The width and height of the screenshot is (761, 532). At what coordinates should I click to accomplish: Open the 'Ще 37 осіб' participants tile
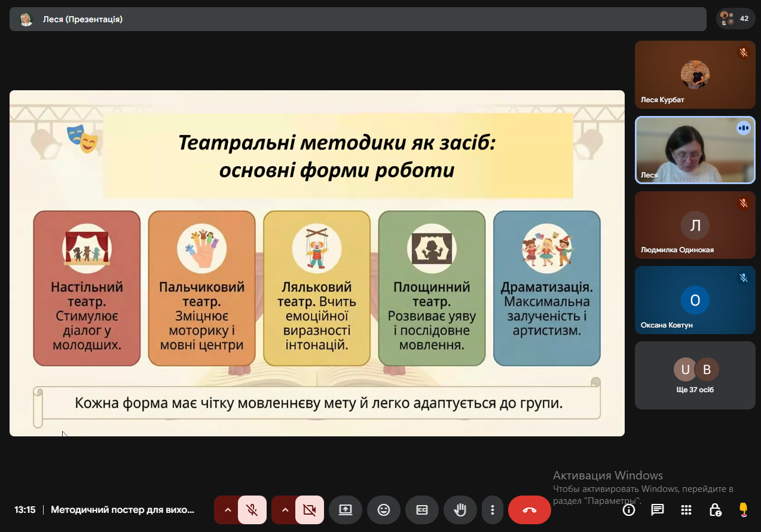[695, 375]
